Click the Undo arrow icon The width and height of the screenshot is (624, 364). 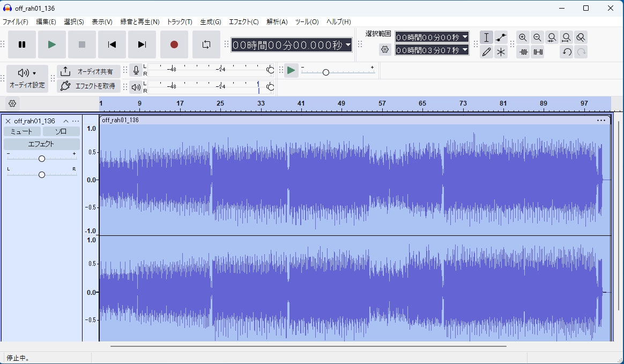[567, 52]
